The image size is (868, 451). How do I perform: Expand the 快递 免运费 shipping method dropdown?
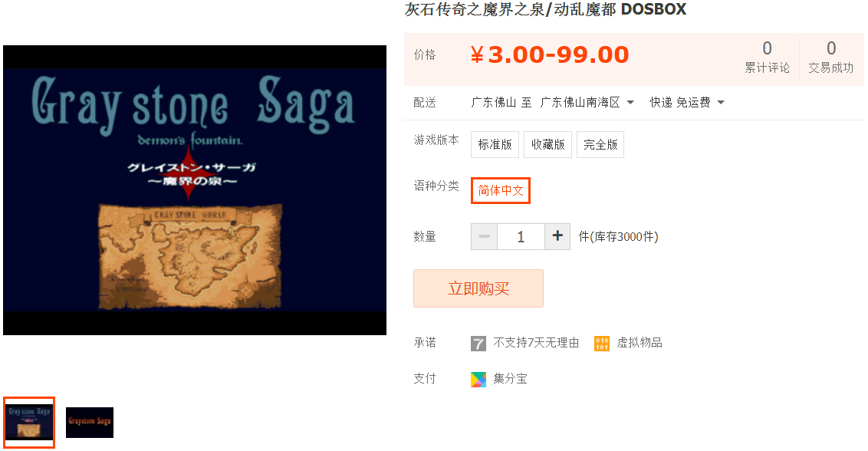(687, 103)
